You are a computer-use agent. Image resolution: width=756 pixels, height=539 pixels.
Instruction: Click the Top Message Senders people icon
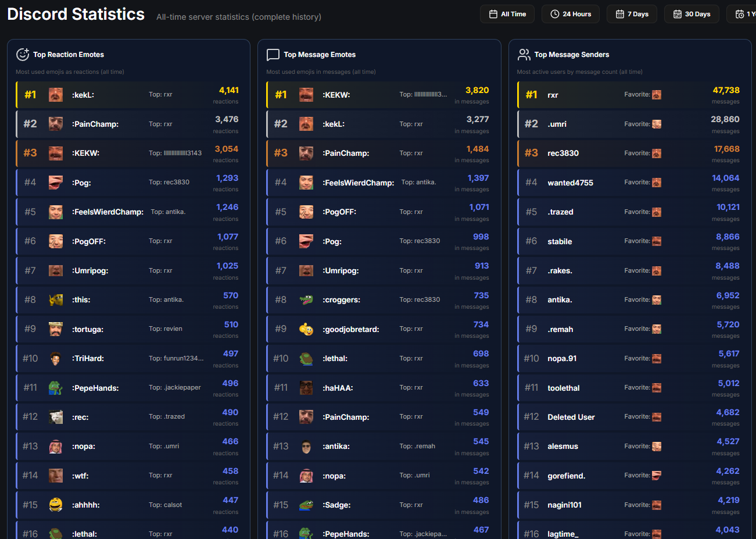524,55
